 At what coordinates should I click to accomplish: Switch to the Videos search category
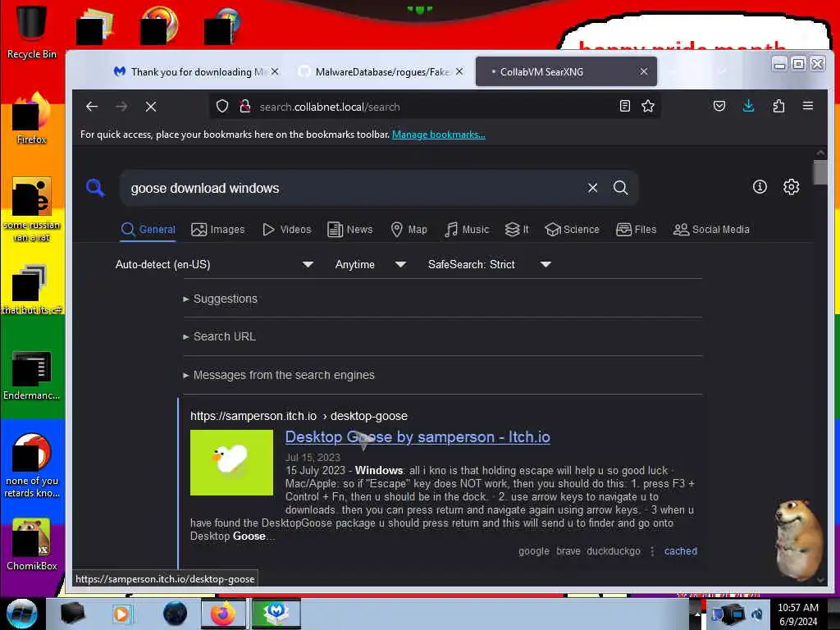[x=286, y=230]
